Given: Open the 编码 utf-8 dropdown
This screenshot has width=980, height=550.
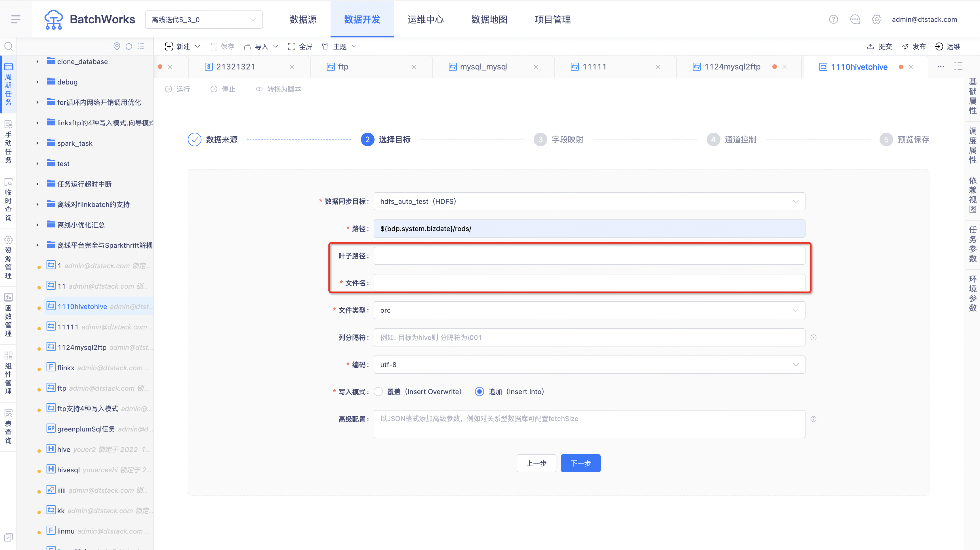Looking at the screenshot, I should [589, 365].
